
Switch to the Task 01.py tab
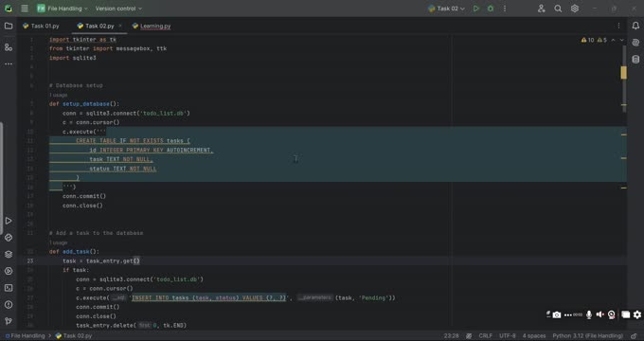pyautogui.click(x=41, y=26)
